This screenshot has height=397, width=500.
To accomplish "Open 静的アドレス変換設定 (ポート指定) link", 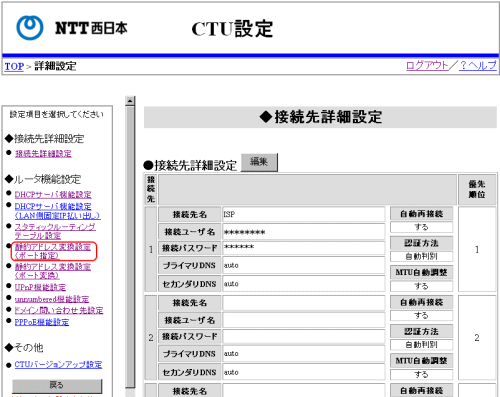I will pos(53,251).
